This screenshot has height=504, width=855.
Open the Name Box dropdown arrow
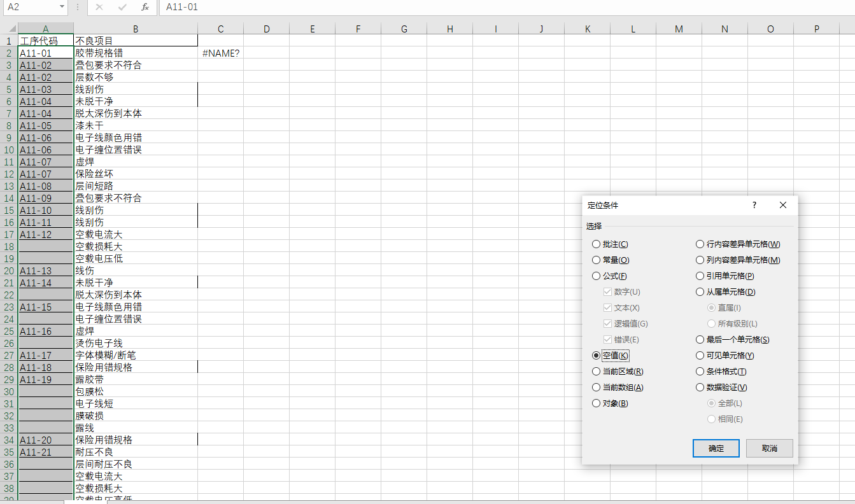coord(62,7)
